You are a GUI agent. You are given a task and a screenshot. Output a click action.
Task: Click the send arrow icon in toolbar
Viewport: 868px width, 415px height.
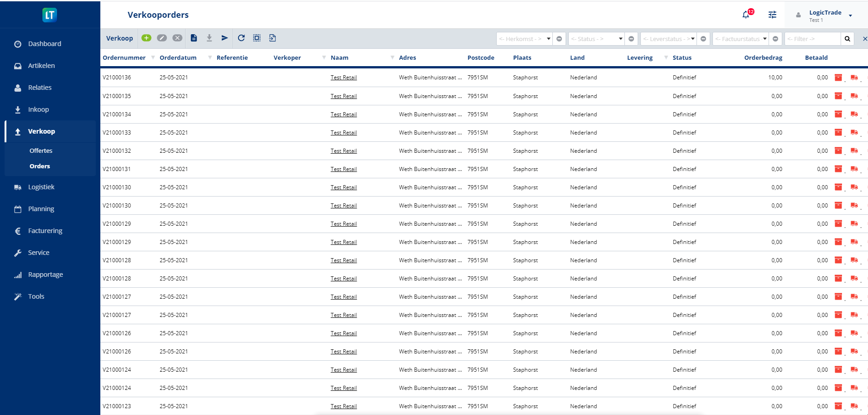tap(224, 38)
